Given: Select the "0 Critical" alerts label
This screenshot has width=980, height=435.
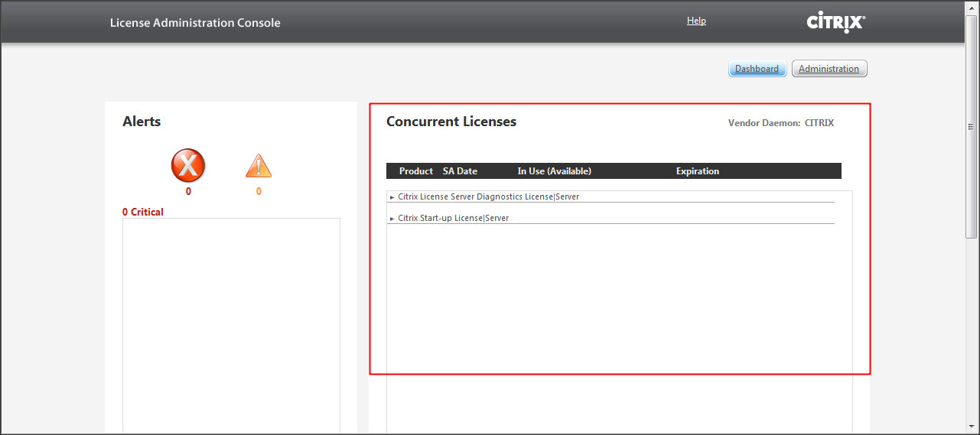Looking at the screenshot, I should (143, 212).
